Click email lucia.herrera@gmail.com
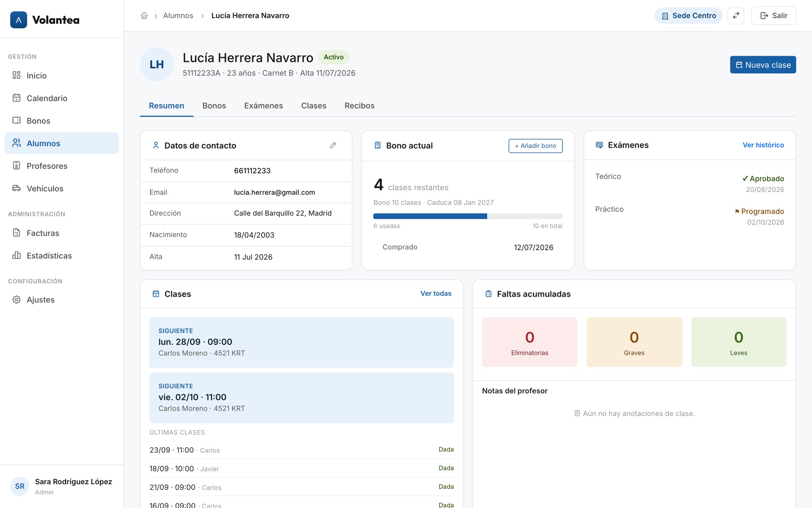This screenshot has height=508, width=812. pos(274,192)
